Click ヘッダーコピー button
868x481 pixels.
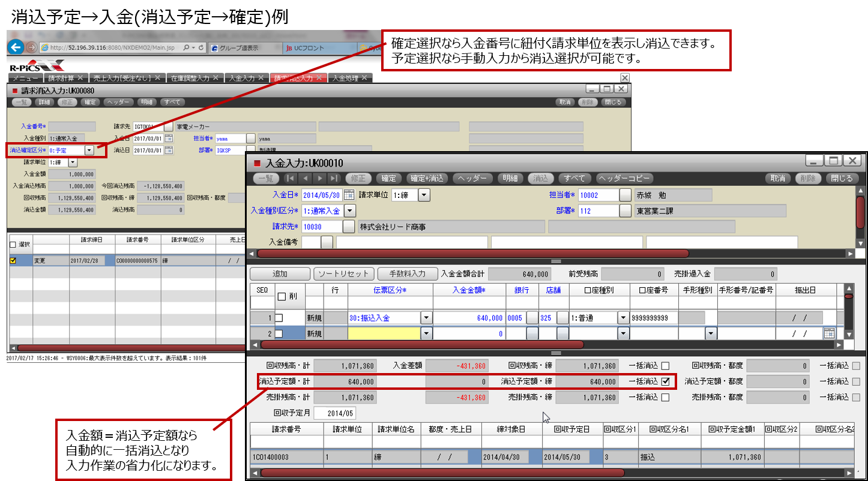pos(624,178)
